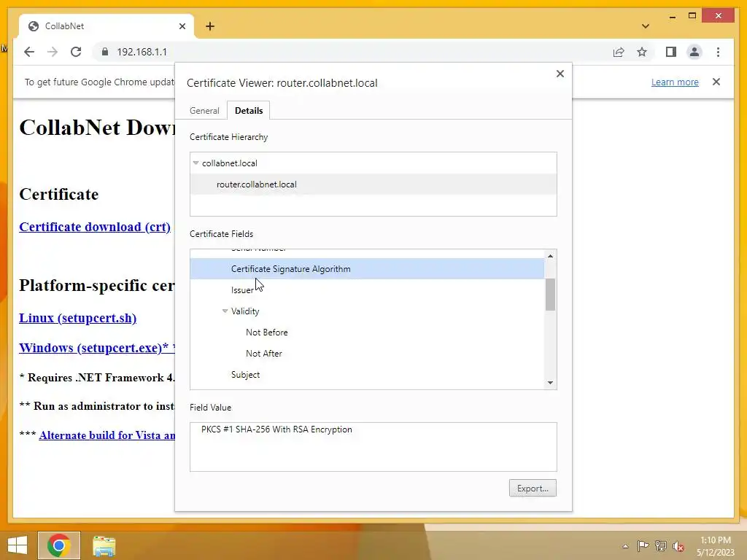The image size is (747, 560).
Task: Open site info via the lock icon
Action: (x=105, y=52)
